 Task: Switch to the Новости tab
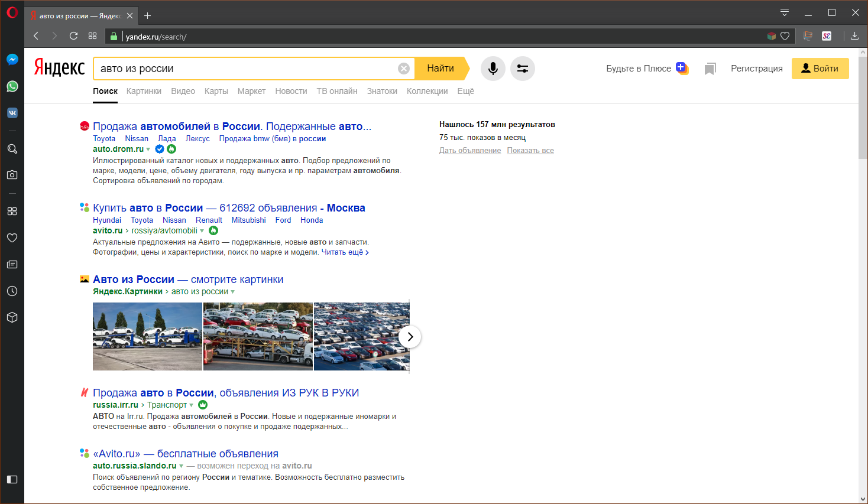point(291,91)
